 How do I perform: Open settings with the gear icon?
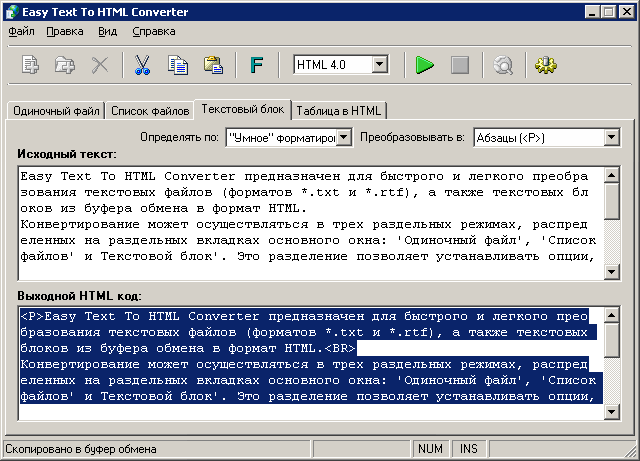546,65
